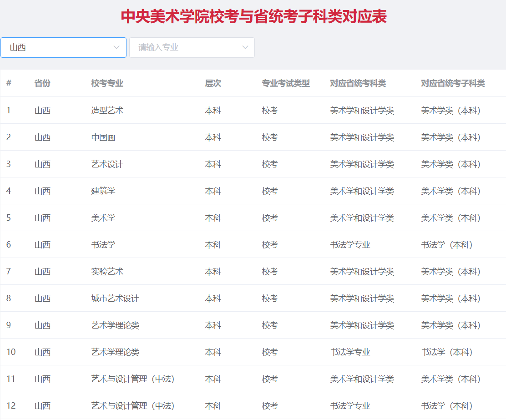Click 美术学类 (本科) in the 实验艺术 row
Screen dimensions: 506x420
click(451, 271)
